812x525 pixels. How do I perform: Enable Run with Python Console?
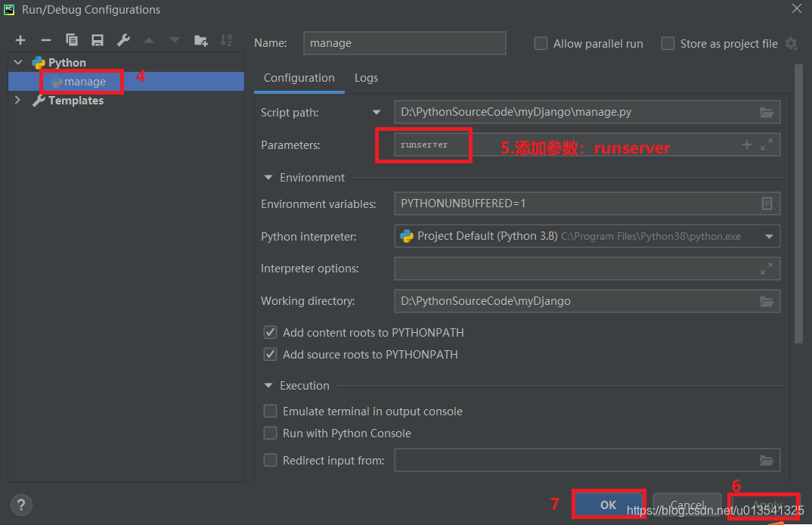coord(271,433)
